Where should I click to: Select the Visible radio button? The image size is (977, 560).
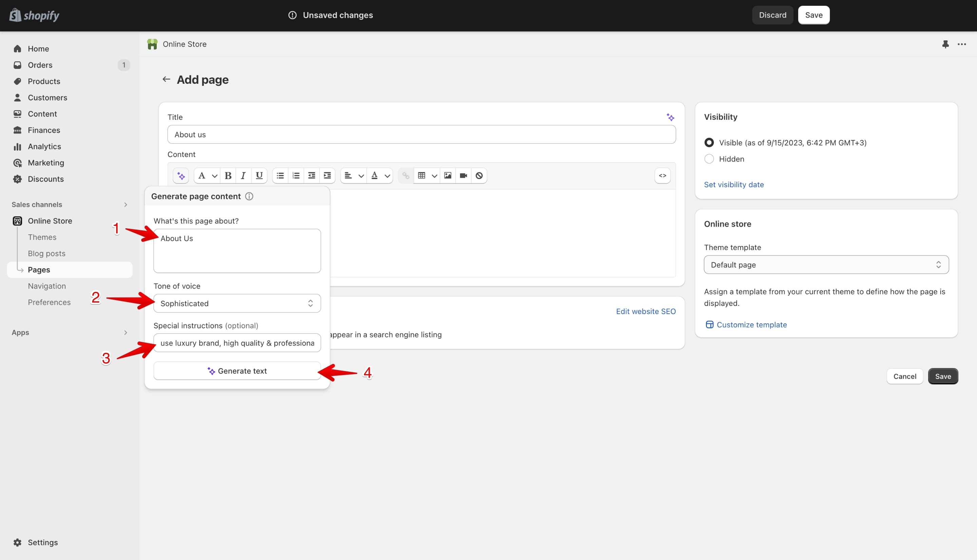coord(709,143)
